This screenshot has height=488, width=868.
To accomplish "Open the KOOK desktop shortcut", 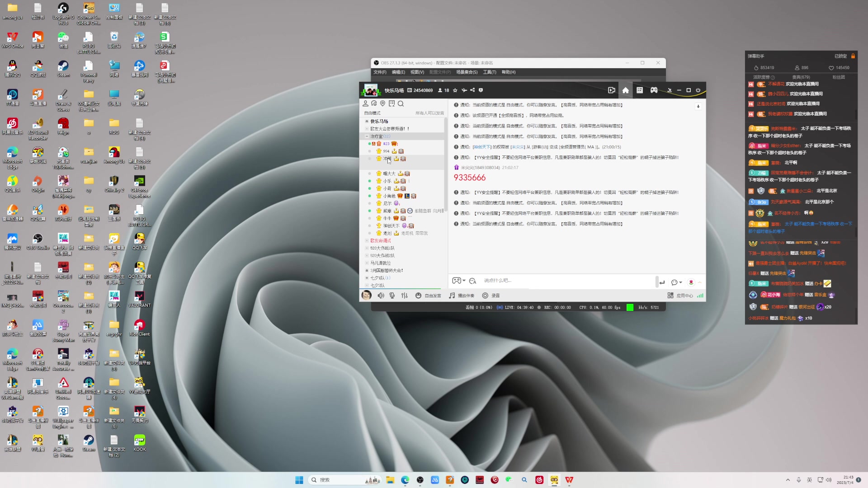I will (139, 443).
